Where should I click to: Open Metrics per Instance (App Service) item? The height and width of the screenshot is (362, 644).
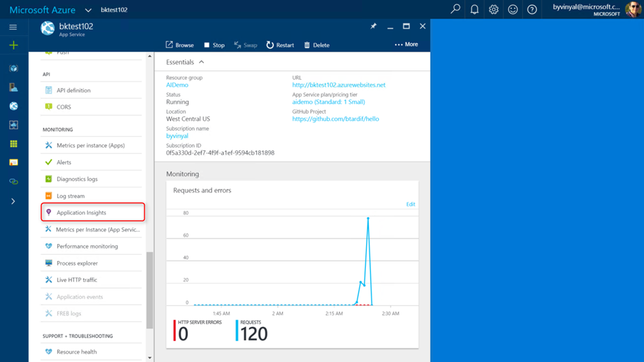point(91,229)
